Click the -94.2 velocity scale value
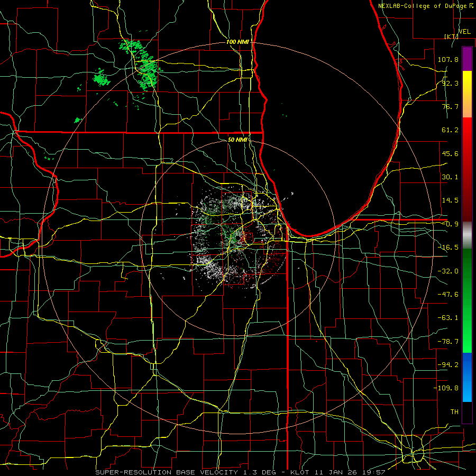The width and height of the screenshot is (476, 476). tap(448, 365)
